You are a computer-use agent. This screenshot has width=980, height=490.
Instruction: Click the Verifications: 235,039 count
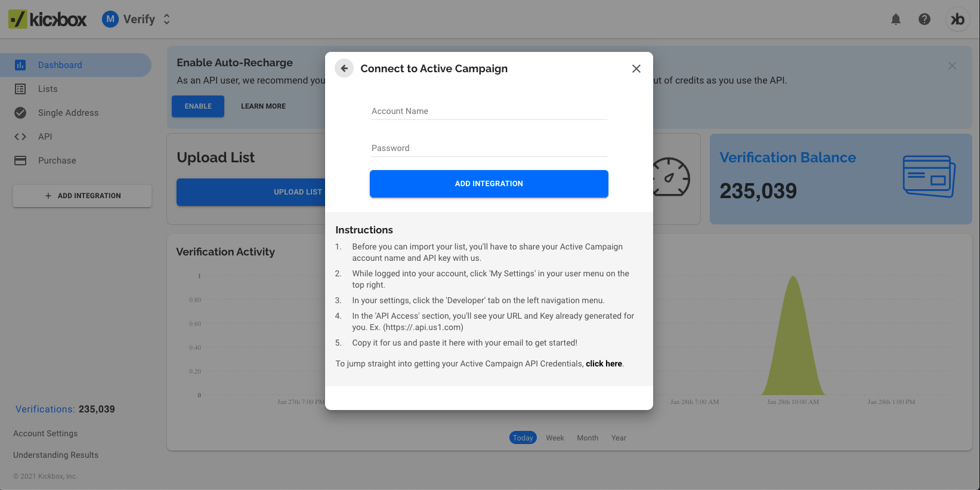(65, 409)
